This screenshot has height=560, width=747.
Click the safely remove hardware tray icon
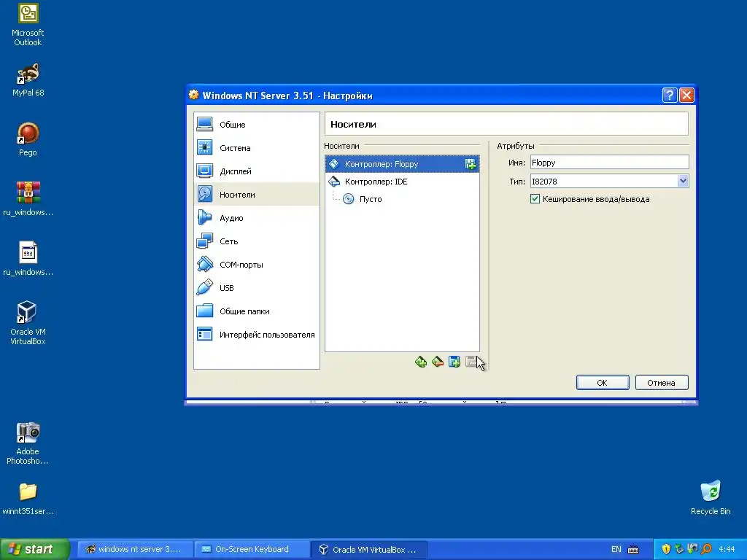click(x=679, y=549)
